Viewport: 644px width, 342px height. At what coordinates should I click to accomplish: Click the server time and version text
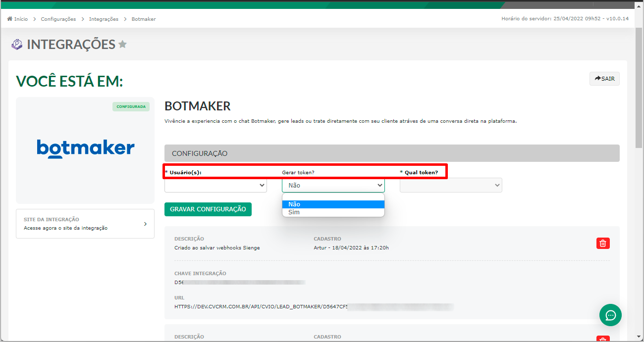tap(565, 19)
